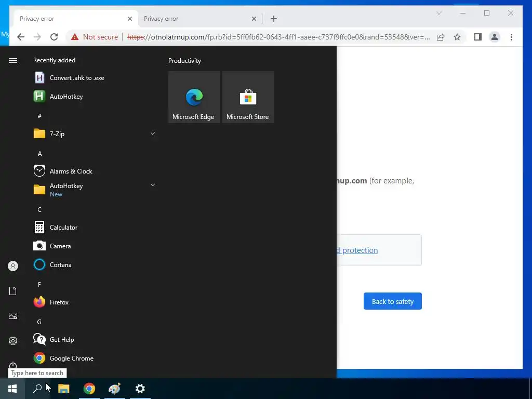Image resolution: width=532 pixels, height=399 pixels.
Task: Jump to letter # section header
Action: [x=39, y=116]
